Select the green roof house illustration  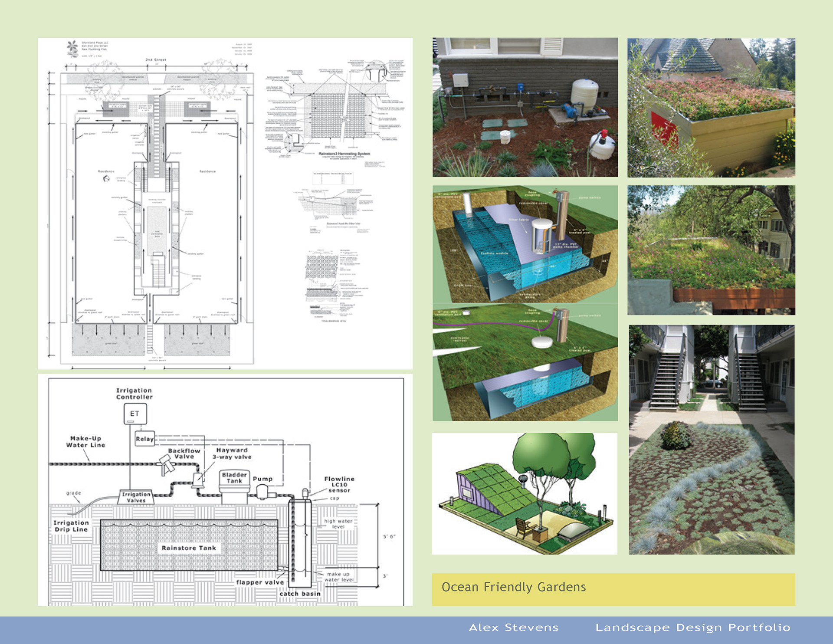525,493
